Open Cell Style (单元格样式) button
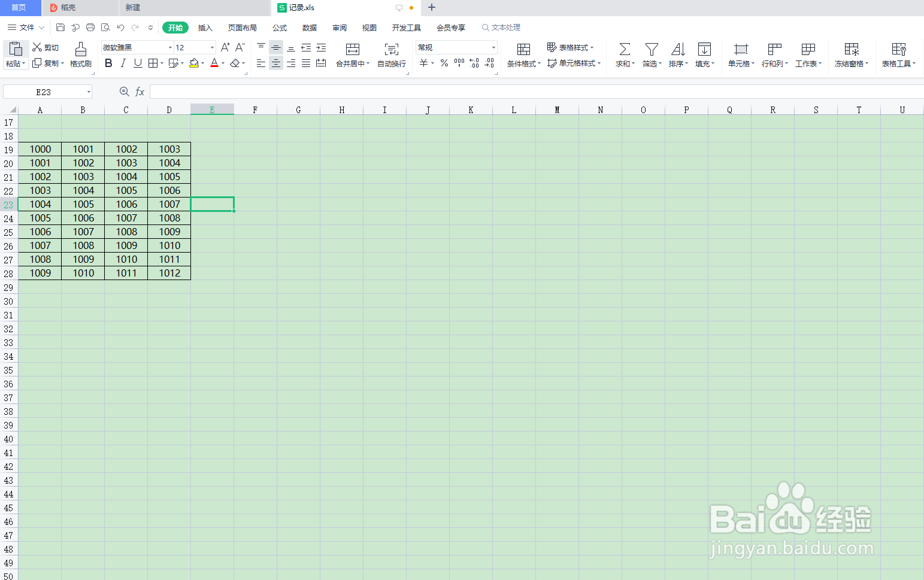924x580 pixels. (x=574, y=63)
